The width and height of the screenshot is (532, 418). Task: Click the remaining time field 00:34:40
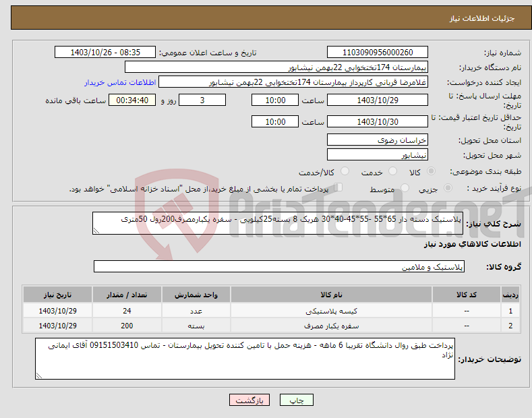(132, 100)
